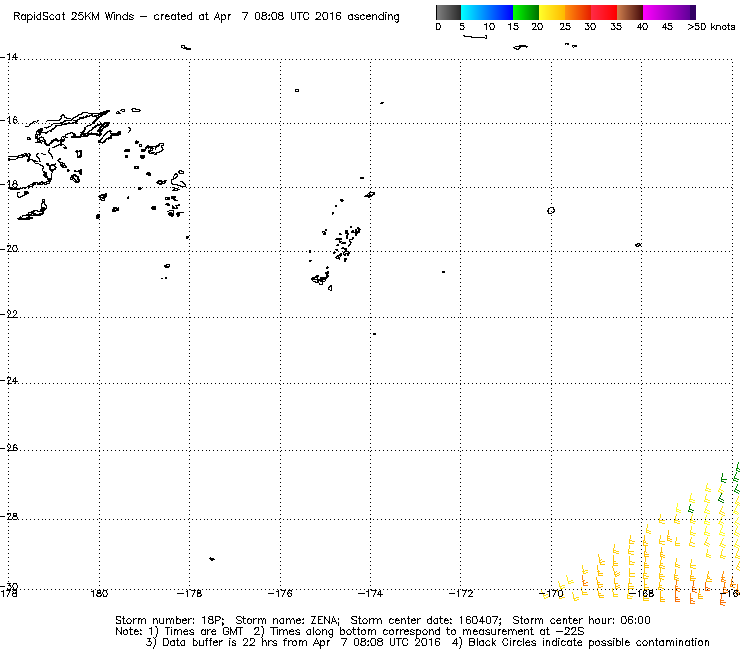Viewport: 740px width, 650px height.
Task: Click the 'Storm number: 18P;' text
Action: pyautogui.click(x=170, y=620)
